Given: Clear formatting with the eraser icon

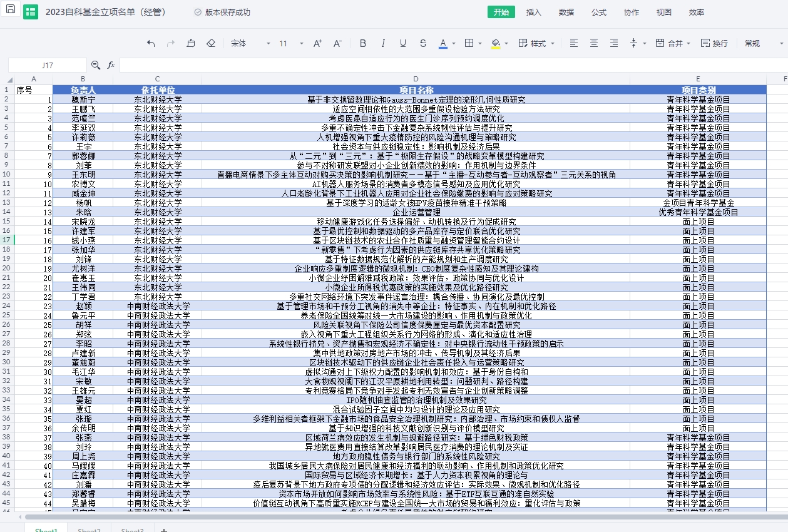Looking at the screenshot, I should 211,43.
